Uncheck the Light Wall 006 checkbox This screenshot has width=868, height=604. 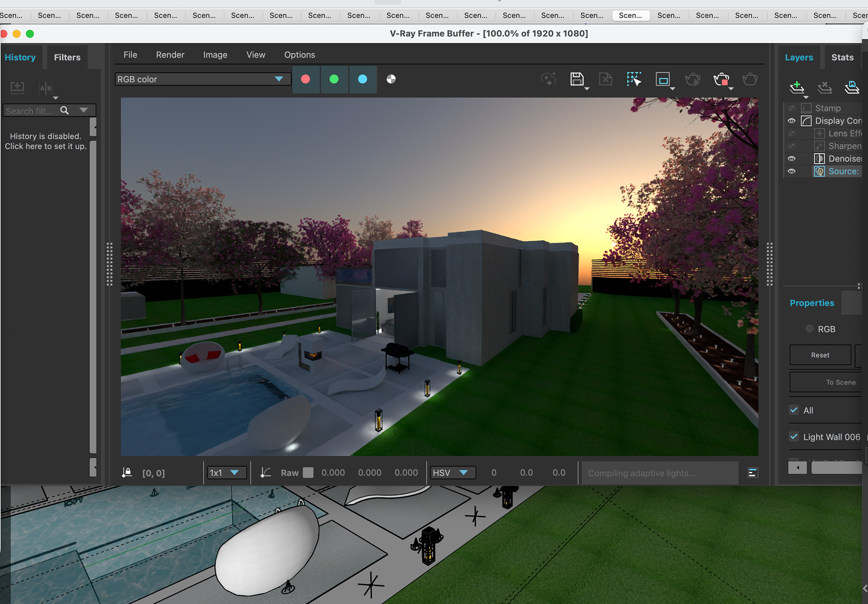(x=794, y=437)
